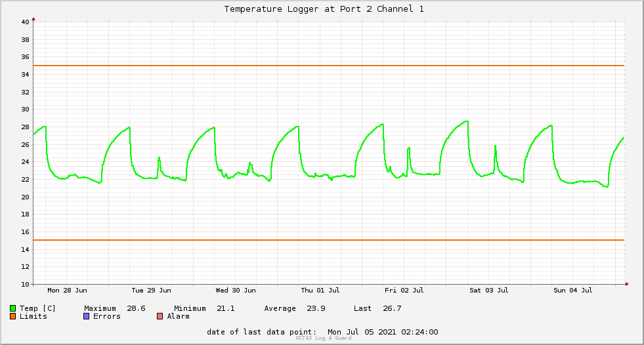Click the 'Tue 29 Jun' x-axis label
The height and width of the screenshot is (345, 644).
151,291
